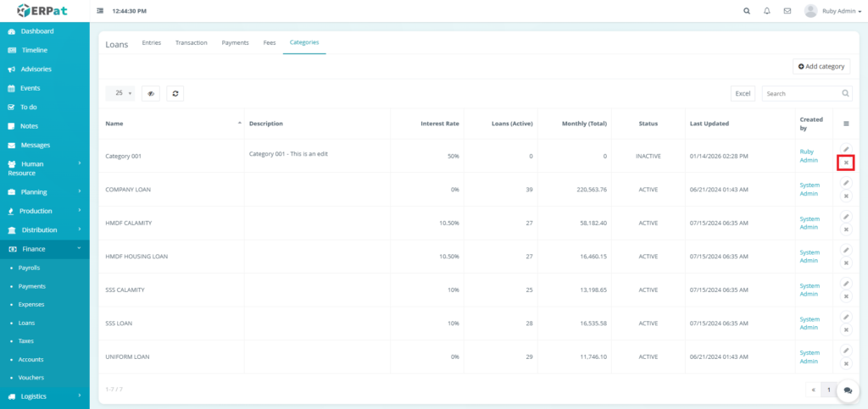Click the Add category button

pos(821,66)
